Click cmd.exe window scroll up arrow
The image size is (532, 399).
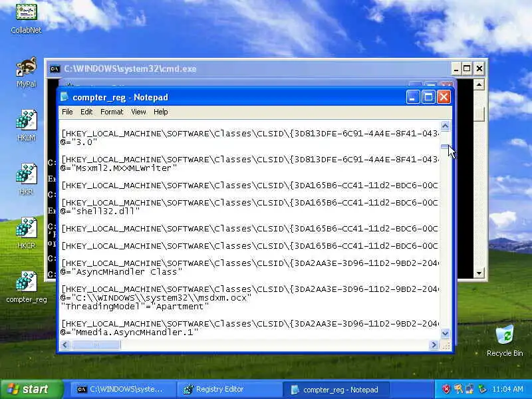pyautogui.click(x=479, y=84)
